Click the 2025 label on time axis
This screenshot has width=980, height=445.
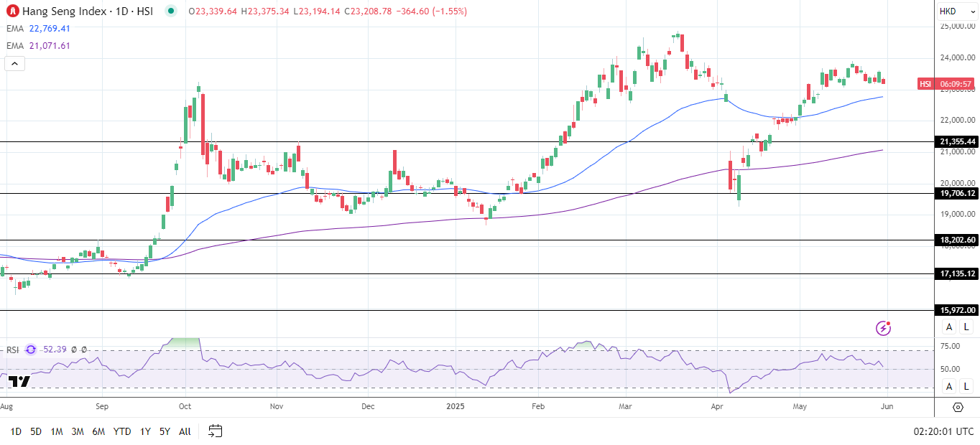[x=454, y=406]
